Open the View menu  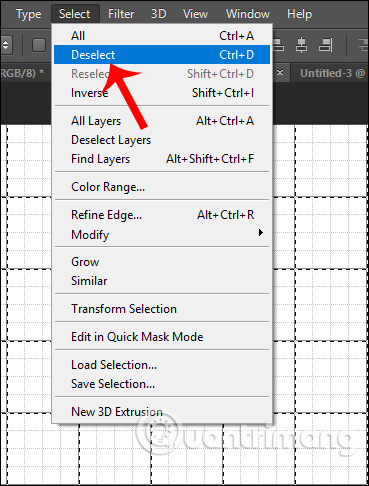tap(195, 14)
